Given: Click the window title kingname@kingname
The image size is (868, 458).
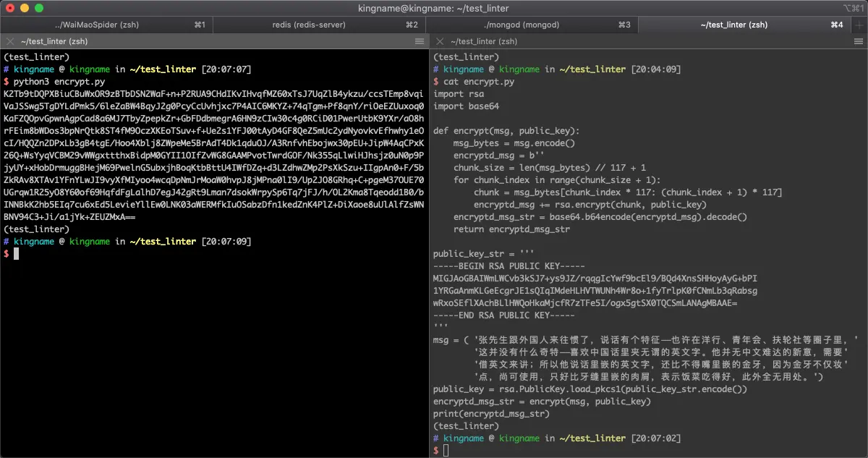Looking at the screenshot, I should (x=434, y=8).
